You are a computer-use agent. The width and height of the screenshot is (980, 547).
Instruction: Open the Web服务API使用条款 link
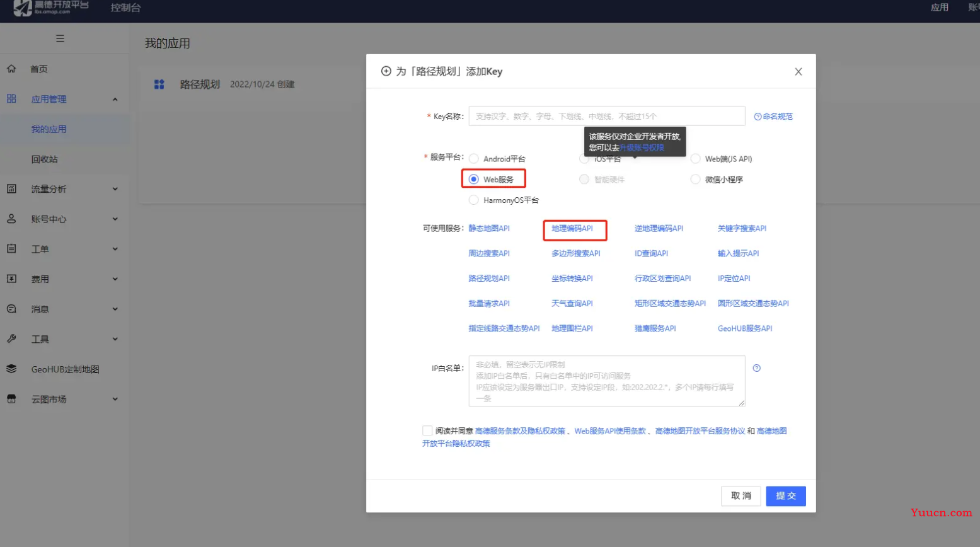(x=610, y=431)
